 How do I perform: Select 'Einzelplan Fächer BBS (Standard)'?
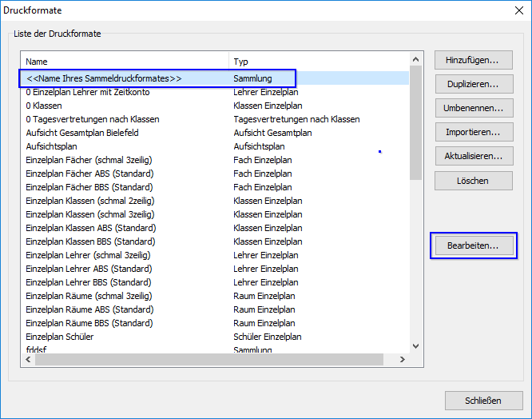click(89, 187)
